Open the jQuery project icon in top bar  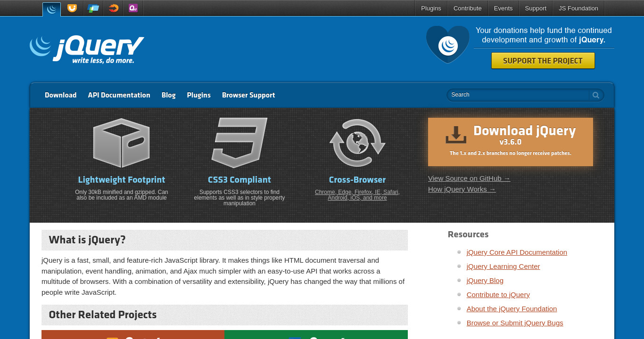click(x=51, y=8)
